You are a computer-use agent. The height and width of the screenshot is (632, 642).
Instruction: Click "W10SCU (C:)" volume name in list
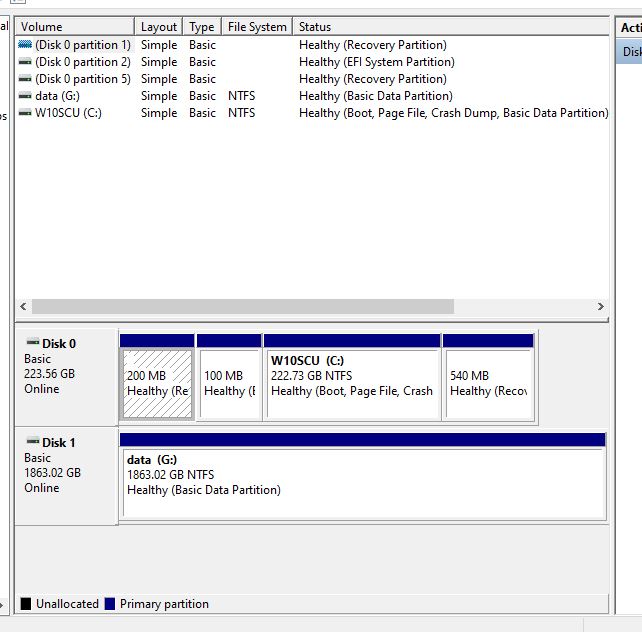(x=68, y=113)
